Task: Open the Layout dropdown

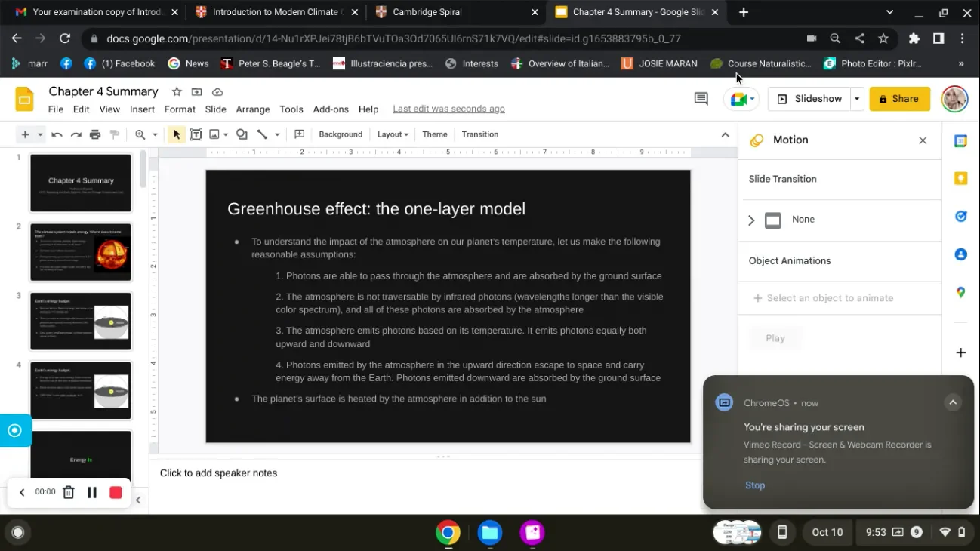Action: [393, 134]
